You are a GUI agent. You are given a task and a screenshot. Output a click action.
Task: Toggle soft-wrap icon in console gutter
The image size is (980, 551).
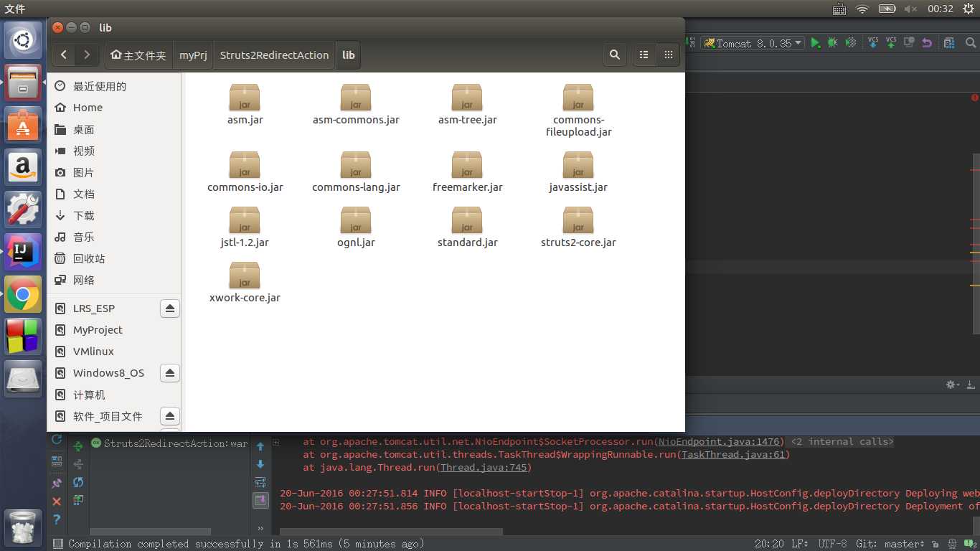click(x=260, y=482)
